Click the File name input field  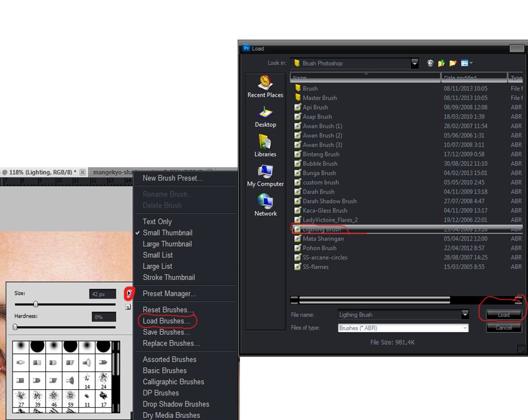point(400,314)
